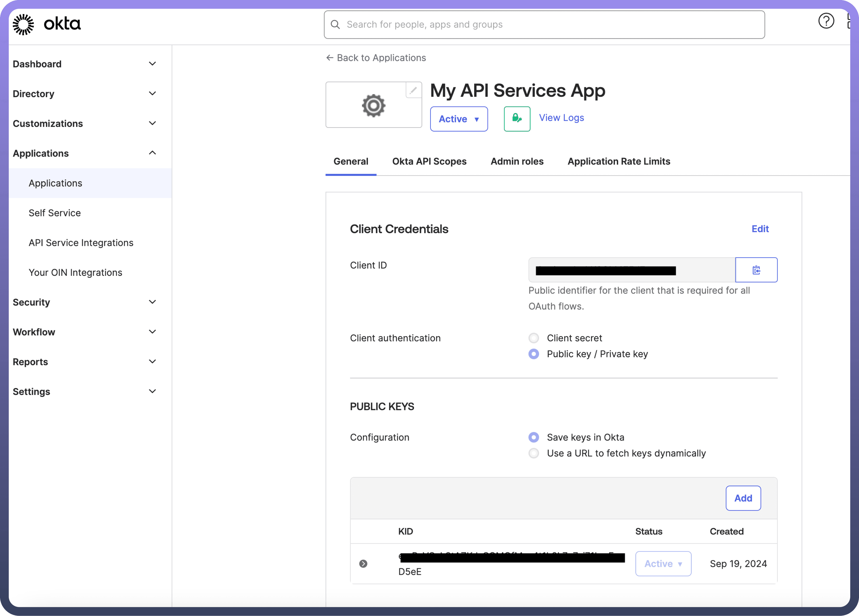Collapse the Applications sidebar section
Screen dimensions: 859x616
tap(152, 153)
